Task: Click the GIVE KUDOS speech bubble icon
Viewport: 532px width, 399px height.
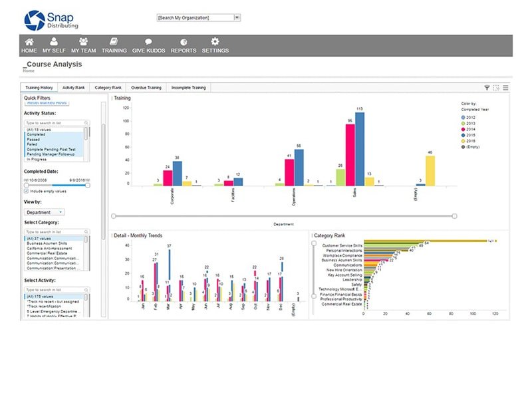Action: point(148,42)
